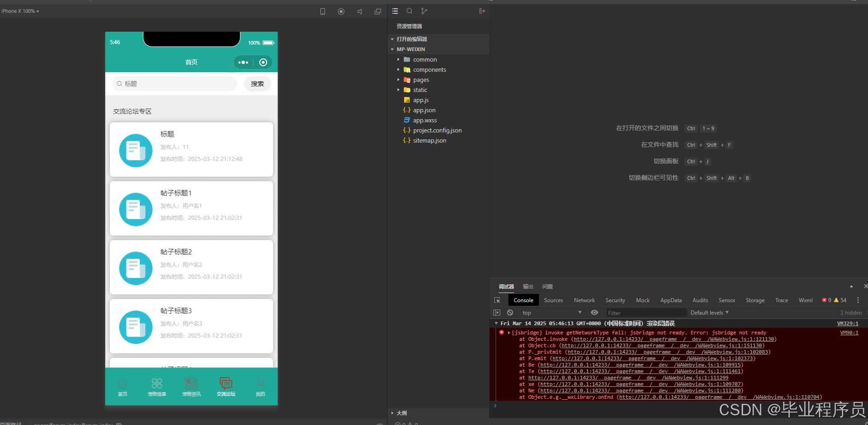Open the mini program three-dots menu capsule

[243, 62]
